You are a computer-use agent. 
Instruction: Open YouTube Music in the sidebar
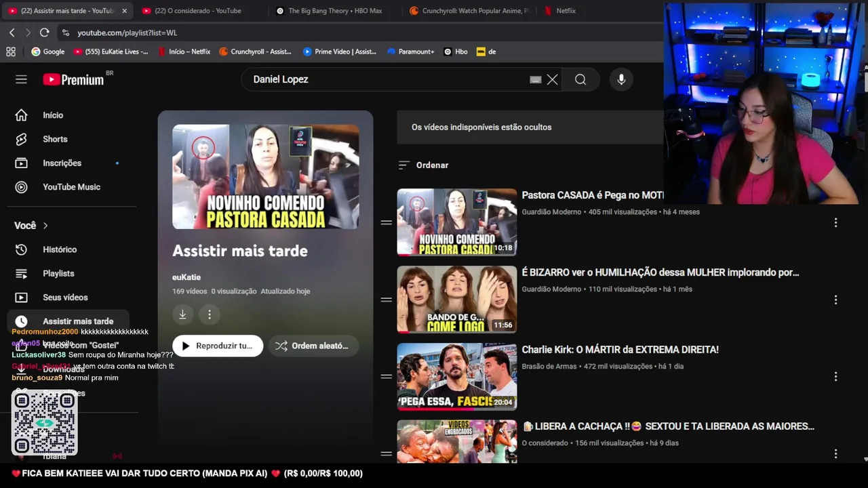[x=71, y=187]
